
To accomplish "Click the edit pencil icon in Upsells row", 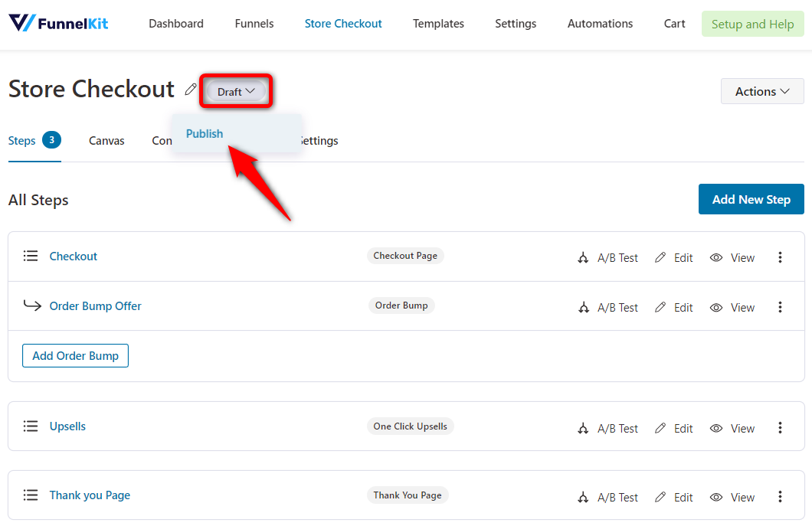I will point(660,428).
